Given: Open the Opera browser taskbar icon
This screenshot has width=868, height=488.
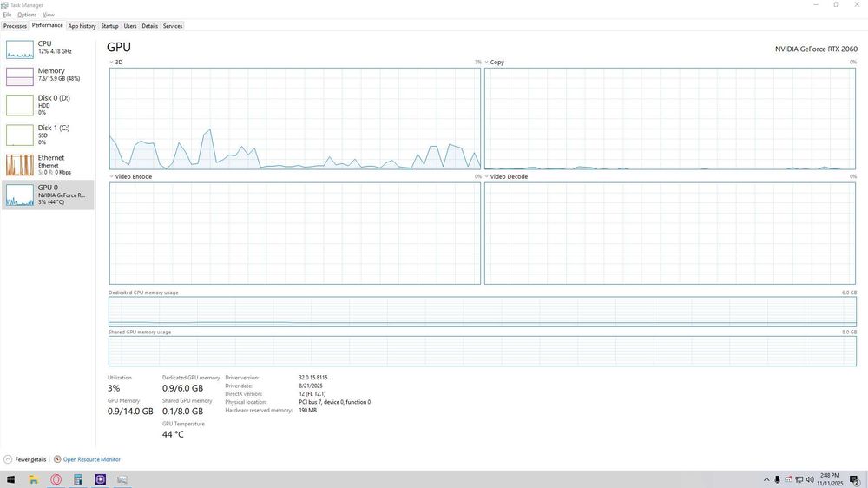Looking at the screenshot, I should point(56,479).
